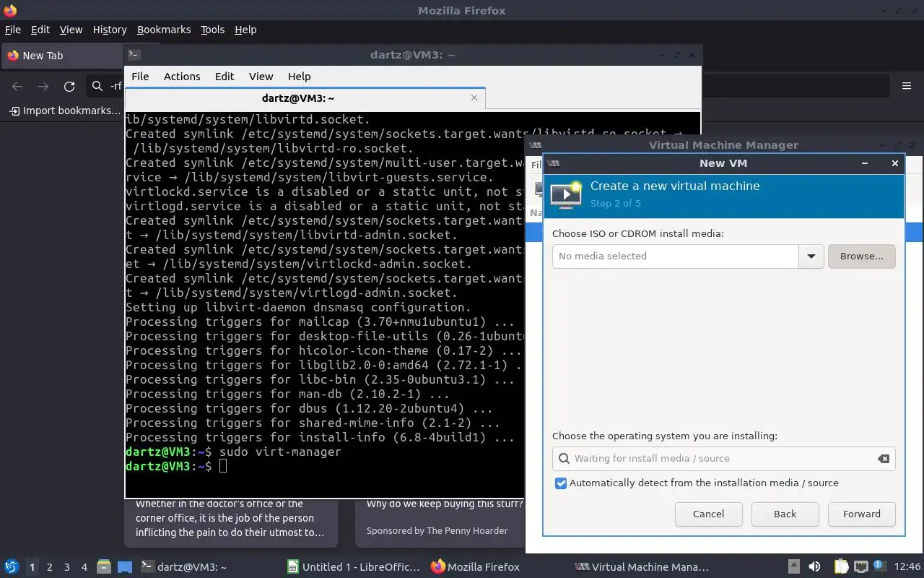Image resolution: width=924 pixels, height=578 pixels.
Task: Close the New VM dialog
Action: tap(895, 163)
